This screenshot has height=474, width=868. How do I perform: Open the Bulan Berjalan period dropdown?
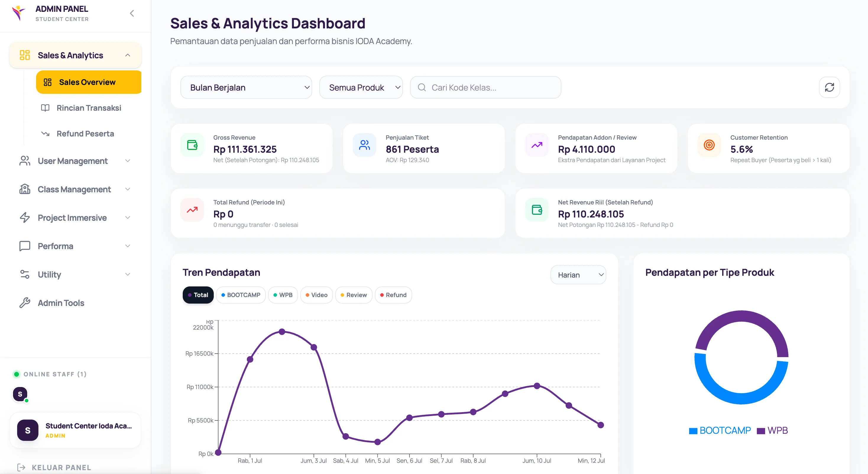coord(246,88)
